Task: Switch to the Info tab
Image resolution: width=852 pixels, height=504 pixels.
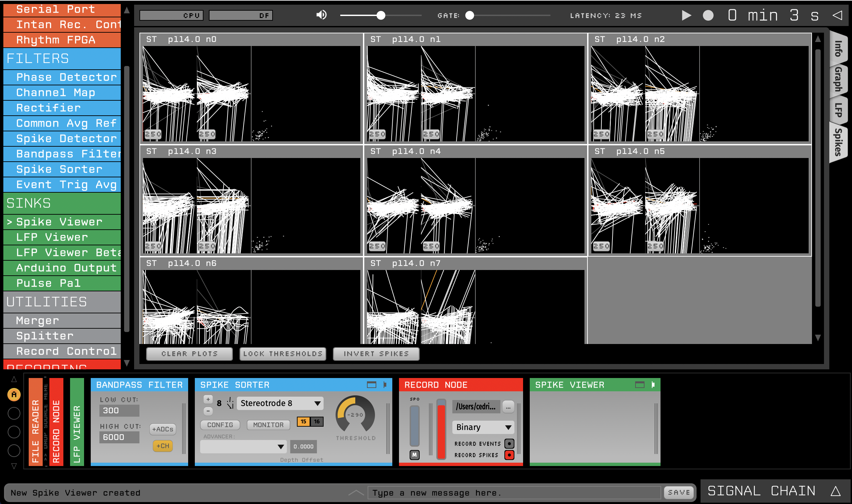Action: pyautogui.click(x=838, y=48)
